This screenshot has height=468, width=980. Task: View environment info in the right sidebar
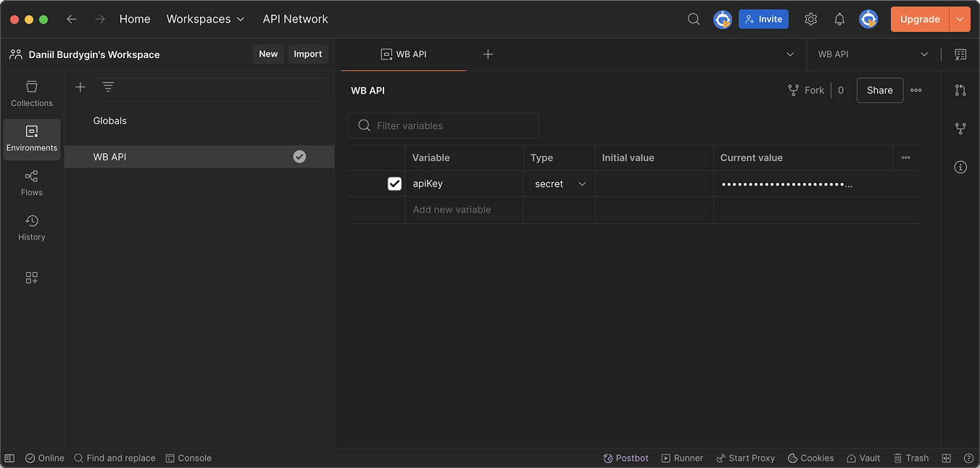coord(960,167)
